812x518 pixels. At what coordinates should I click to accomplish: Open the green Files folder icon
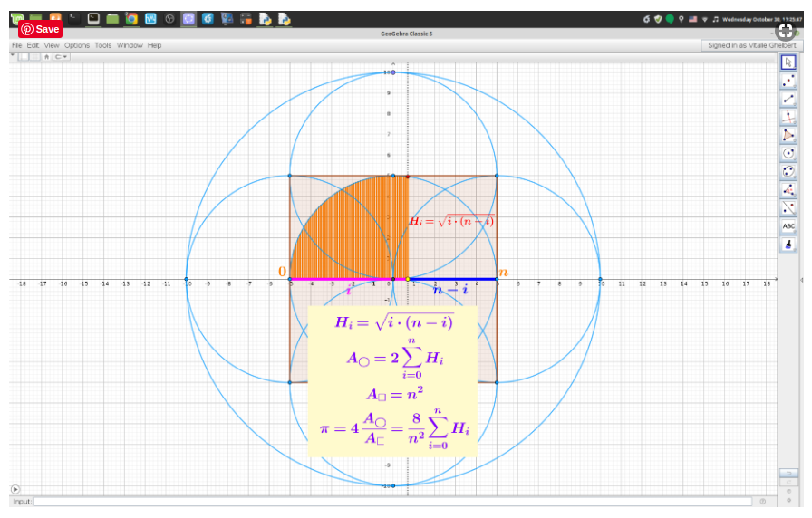[112, 19]
